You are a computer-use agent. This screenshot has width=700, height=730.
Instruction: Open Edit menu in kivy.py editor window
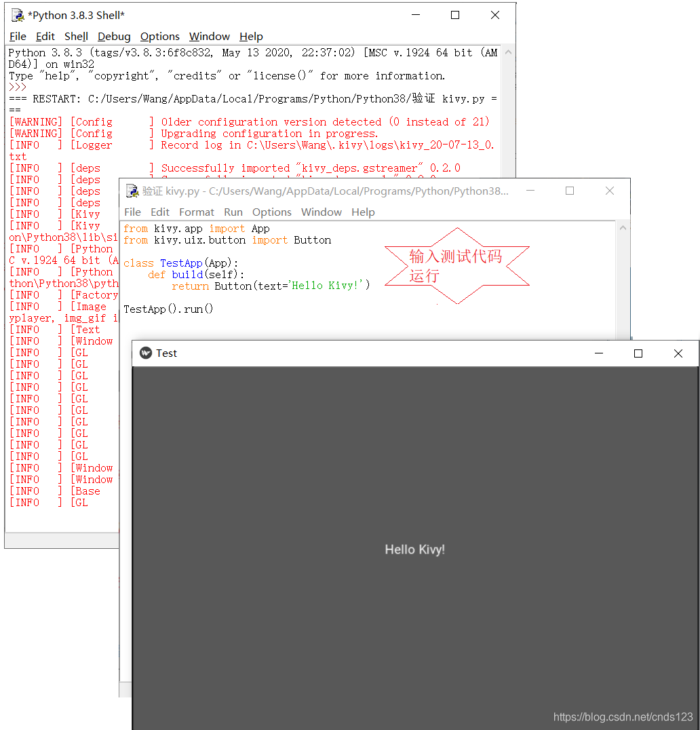coord(160,212)
